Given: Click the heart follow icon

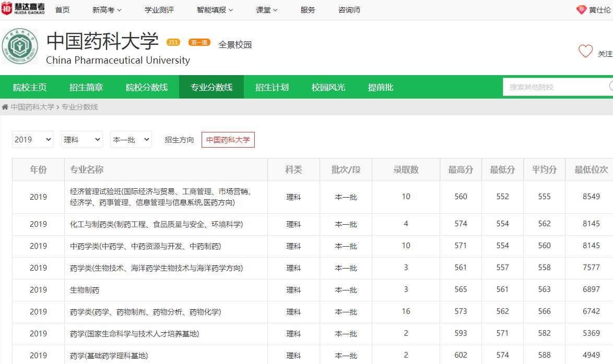Looking at the screenshot, I should (x=585, y=51).
